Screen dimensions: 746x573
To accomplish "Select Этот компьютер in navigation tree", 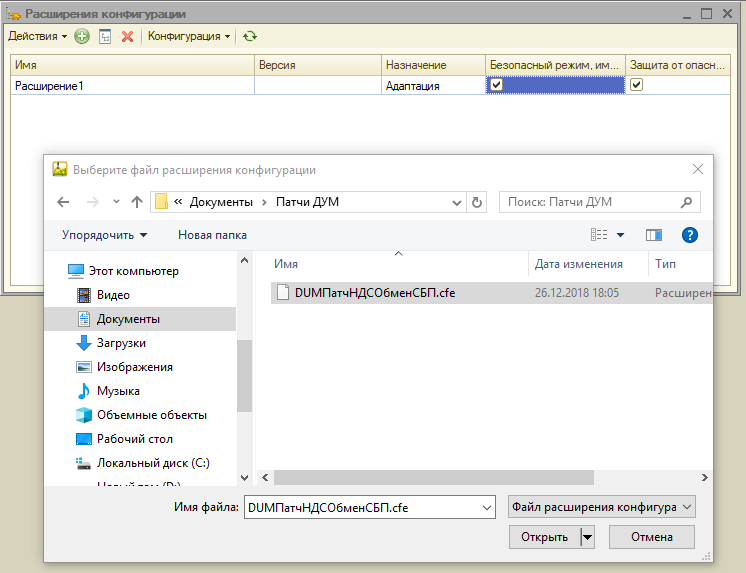I will (134, 271).
